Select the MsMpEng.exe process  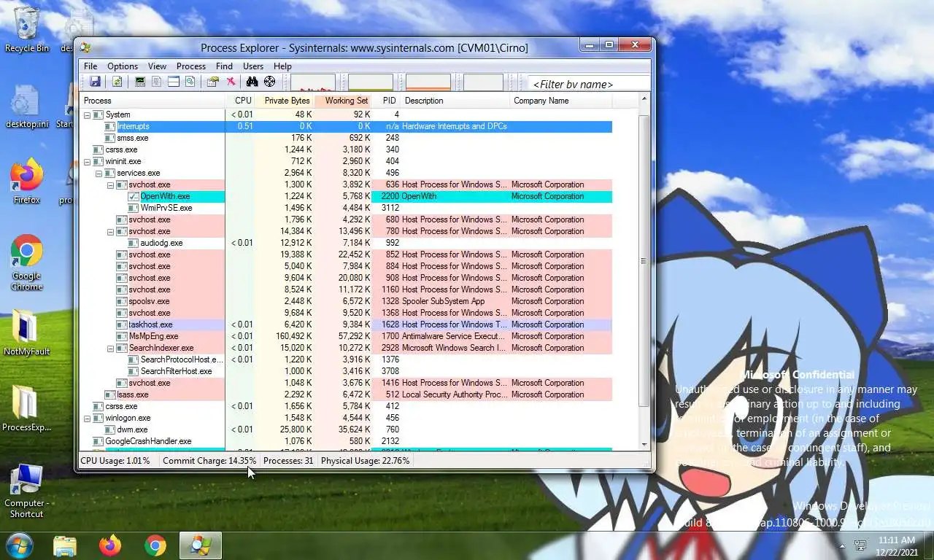point(346,336)
